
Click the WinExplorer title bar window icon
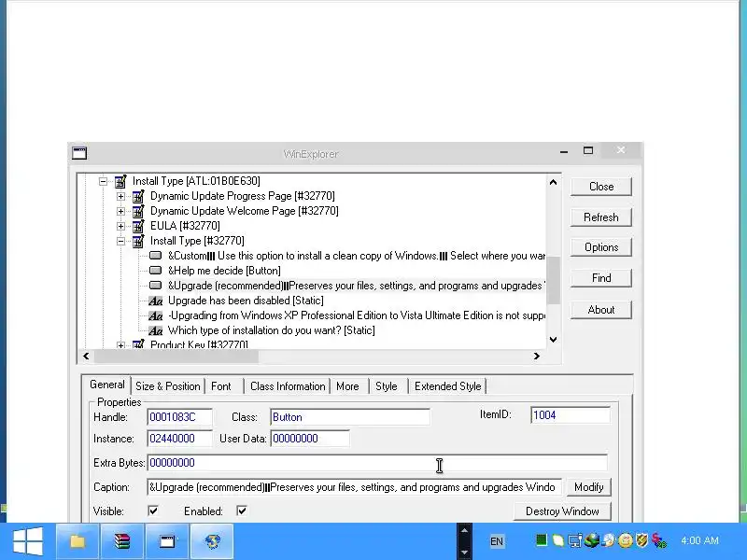[x=79, y=153]
